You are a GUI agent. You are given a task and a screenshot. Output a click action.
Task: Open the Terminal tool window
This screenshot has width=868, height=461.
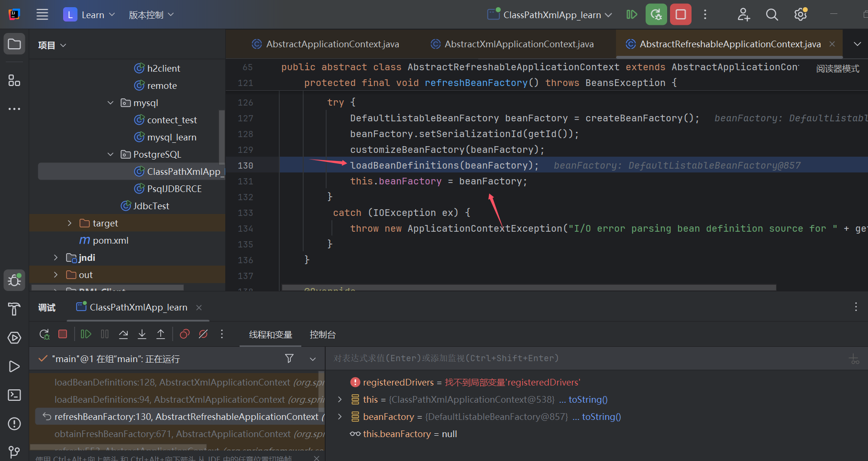coord(14,395)
